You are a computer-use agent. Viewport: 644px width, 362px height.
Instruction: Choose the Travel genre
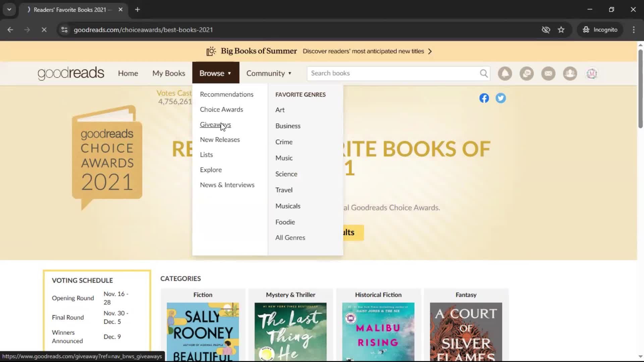(x=284, y=190)
